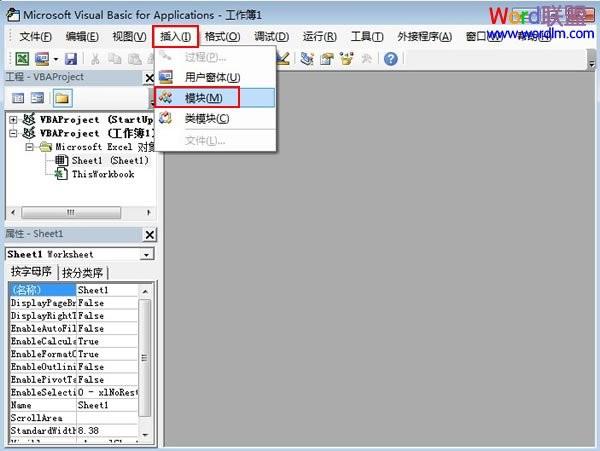
Task: Open VBA Help question mark icon
Action: point(391,59)
